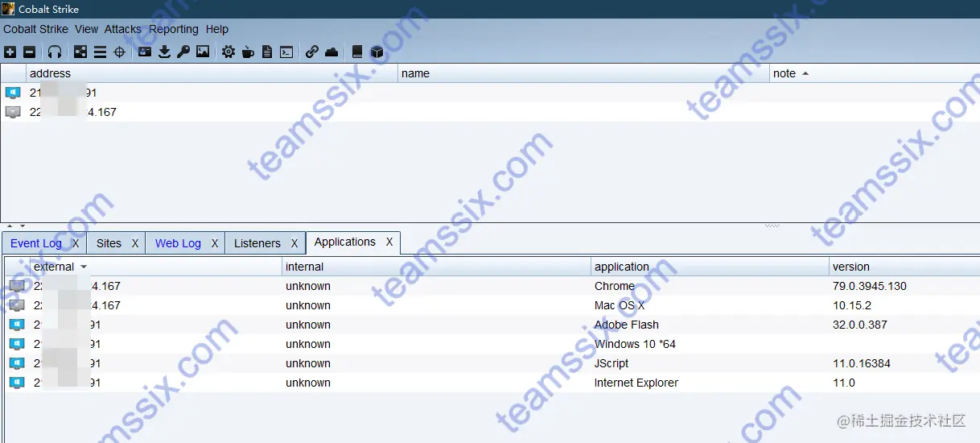The width and height of the screenshot is (980, 443).
Task: Open the Downloaded files icon
Action: (x=164, y=52)
